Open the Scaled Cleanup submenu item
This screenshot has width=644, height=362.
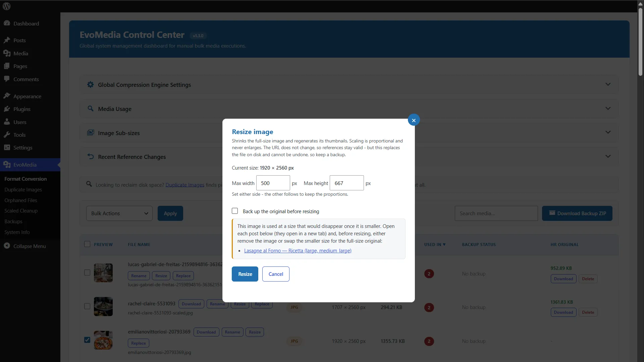pyautogui.click(x=21, y=210)
